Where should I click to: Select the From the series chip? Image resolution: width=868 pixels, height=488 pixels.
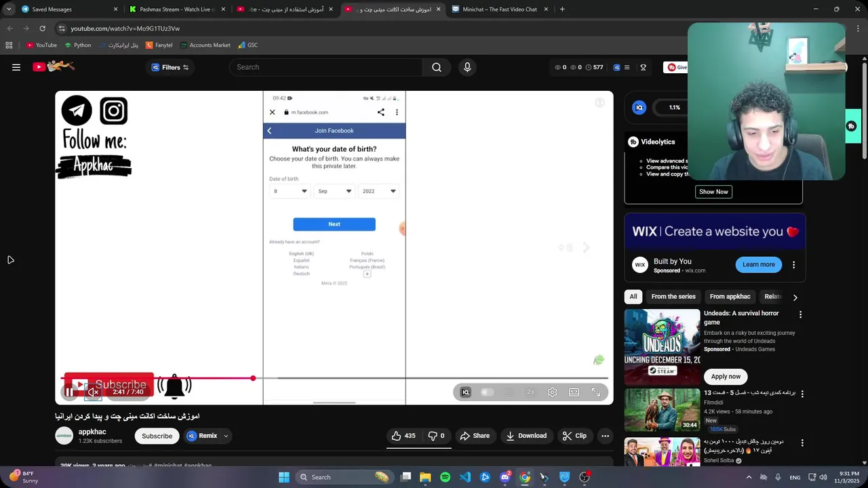[x=673, y=296]
